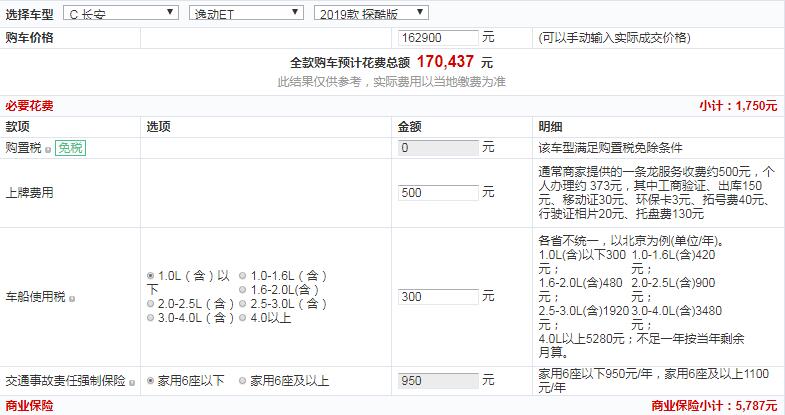Select the 2.0-2.5L（含） radio option
Screen dimensions: 785x415
coord(150,304)
